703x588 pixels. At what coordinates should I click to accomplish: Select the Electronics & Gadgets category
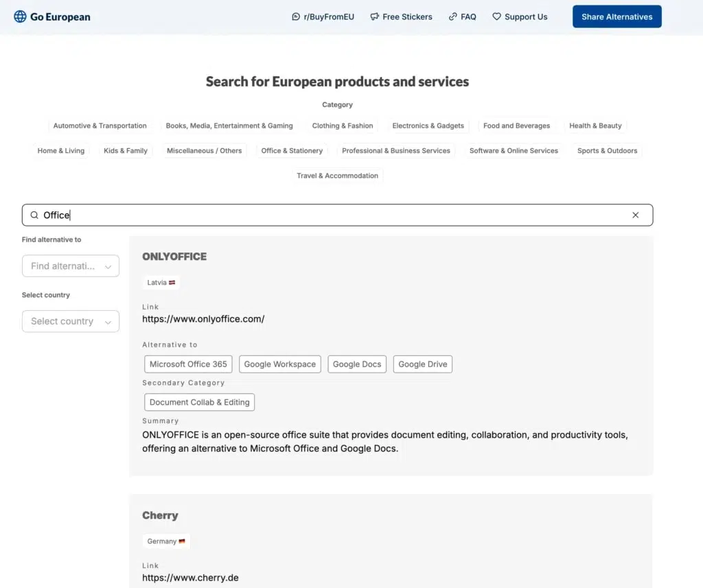tap(428, 126)
